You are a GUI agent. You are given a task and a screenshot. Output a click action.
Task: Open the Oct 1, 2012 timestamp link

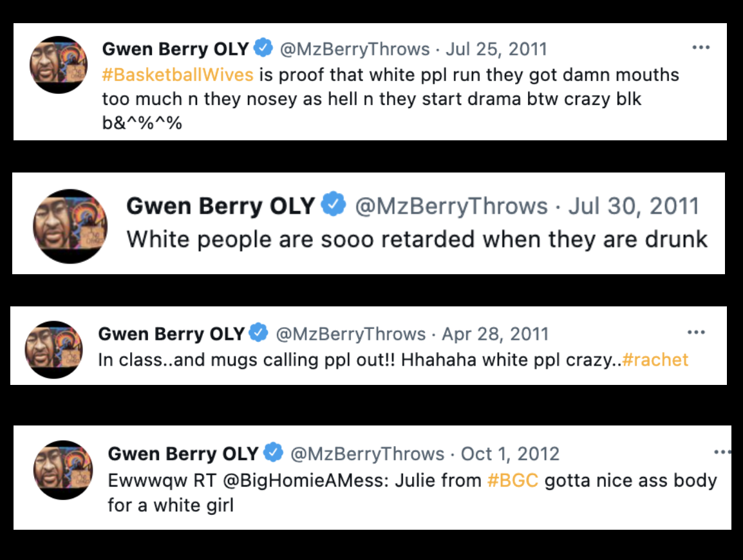[510, 454]
